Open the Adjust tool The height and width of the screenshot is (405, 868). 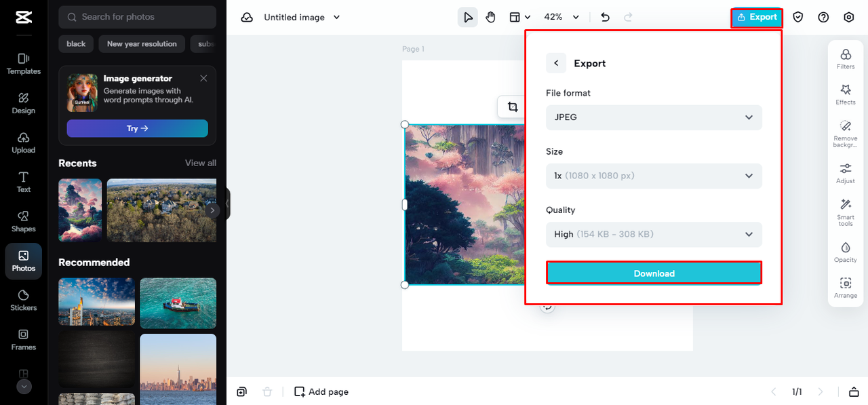tap(846, 173)
